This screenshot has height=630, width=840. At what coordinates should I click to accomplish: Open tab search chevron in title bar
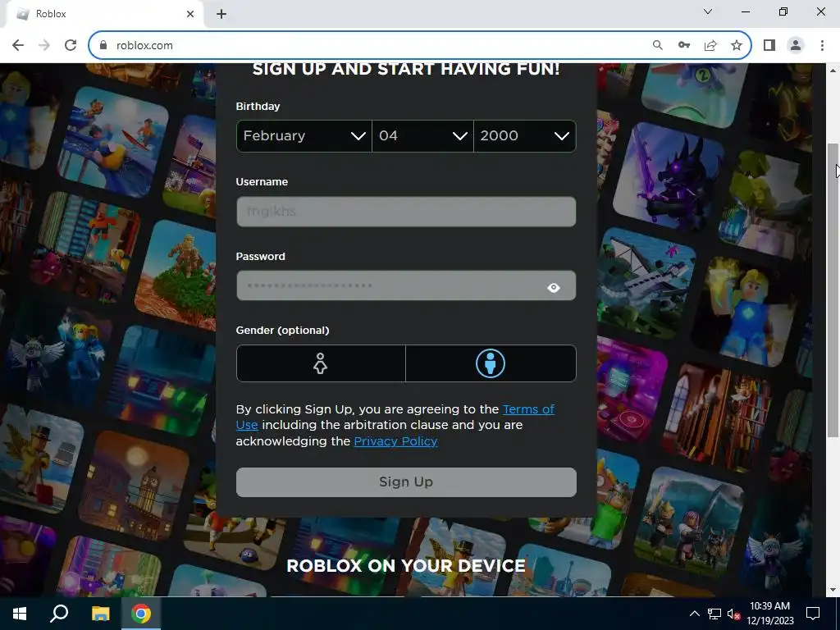(708, 11)
